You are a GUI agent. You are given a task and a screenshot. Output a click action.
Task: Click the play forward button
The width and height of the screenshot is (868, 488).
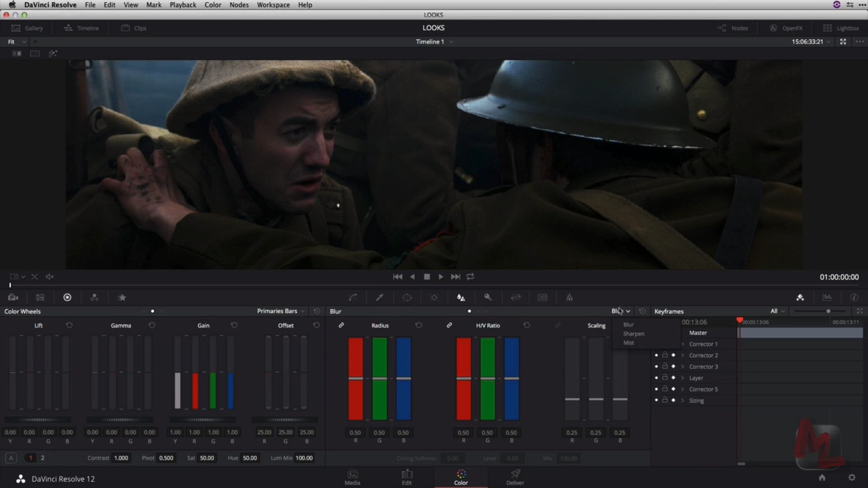(x=441, y=277)
